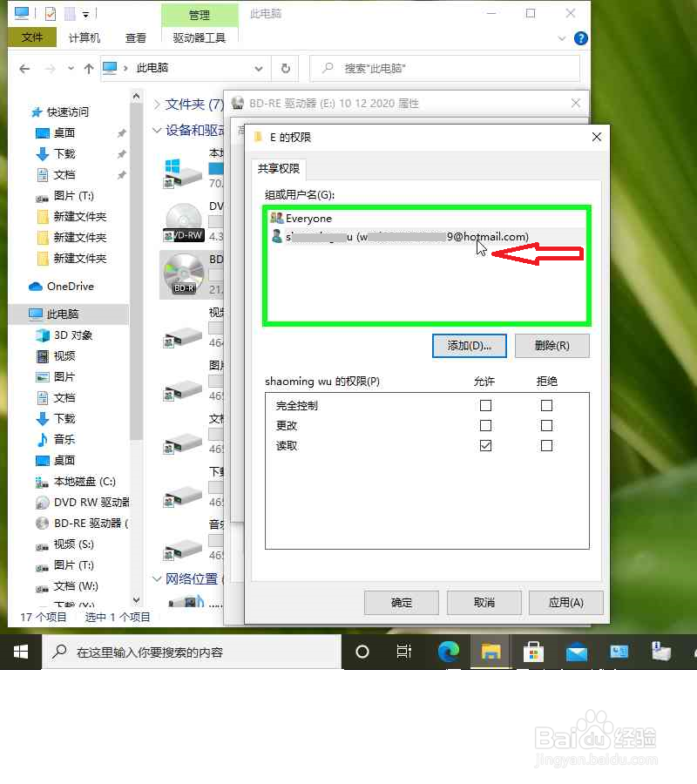Open Microsoft Store from the taskbar

(x=533, y=652)
